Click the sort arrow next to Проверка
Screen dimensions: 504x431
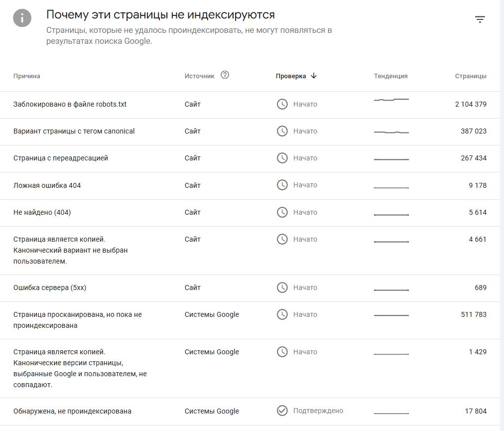(x=314, y=76)
